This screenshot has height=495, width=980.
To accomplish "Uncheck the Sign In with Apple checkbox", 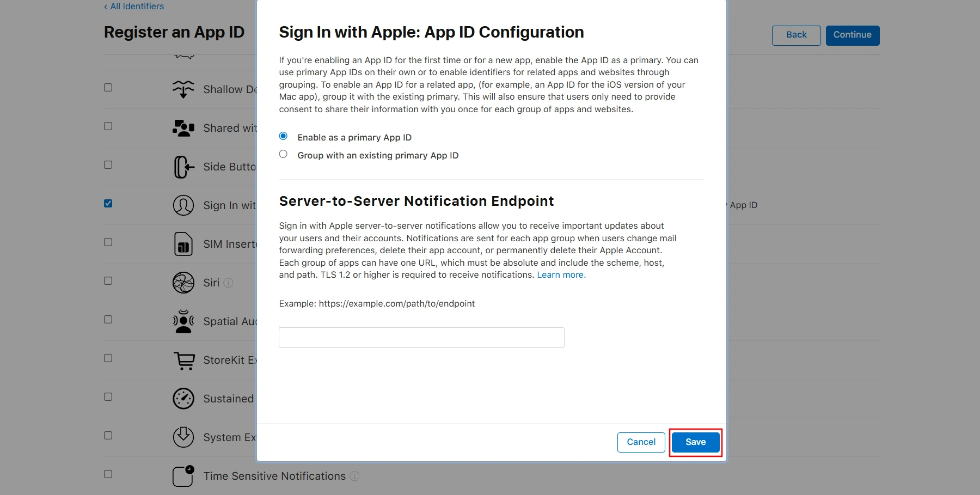I will [108, 204].
